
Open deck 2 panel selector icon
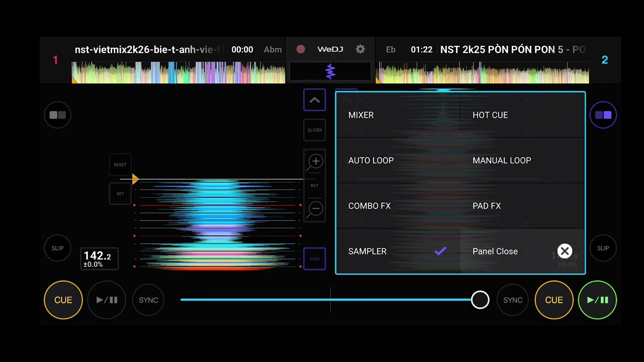tap(603, 115)
